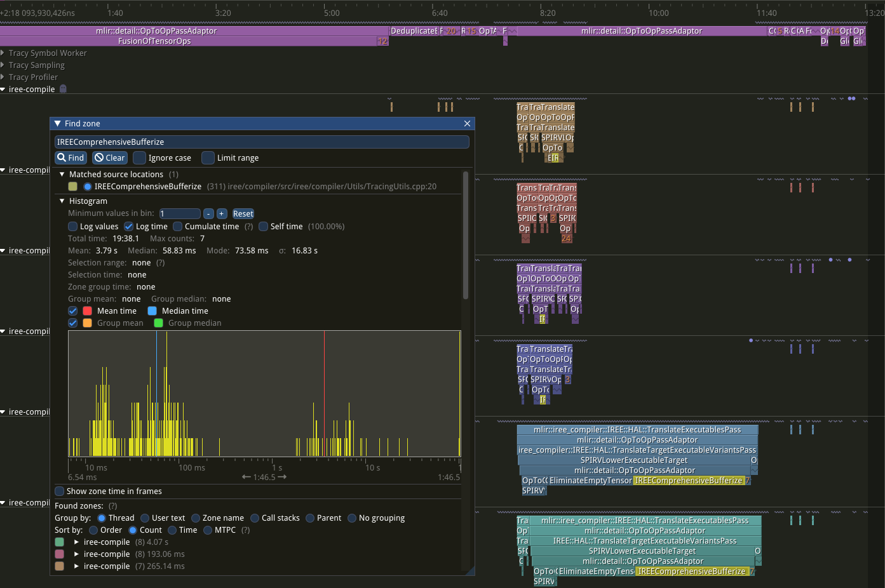This screenshot has width=885, height=588.
Task: Toggle the Log time checkbox
Action: [x=128, y=226]
